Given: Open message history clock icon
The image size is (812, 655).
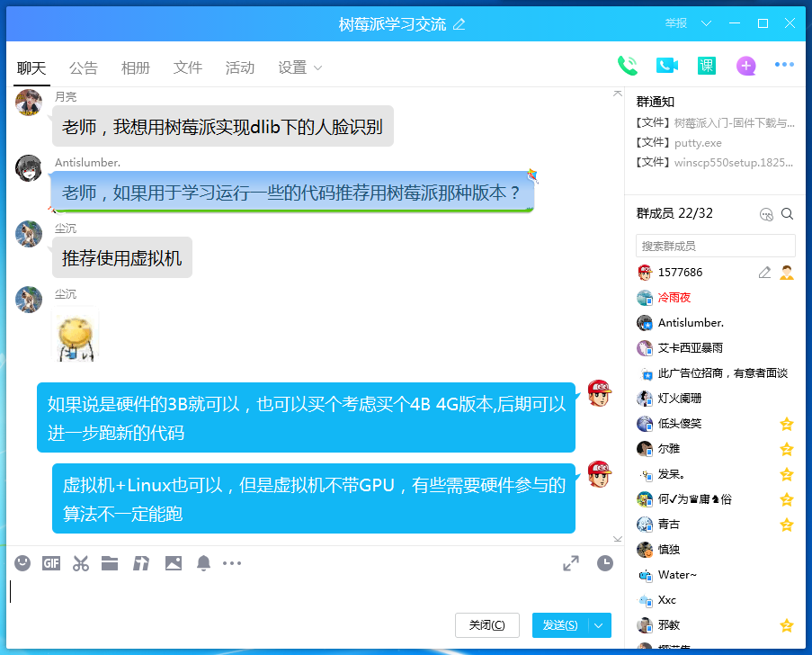Looking at the screenshot, I should coord(605,563).
